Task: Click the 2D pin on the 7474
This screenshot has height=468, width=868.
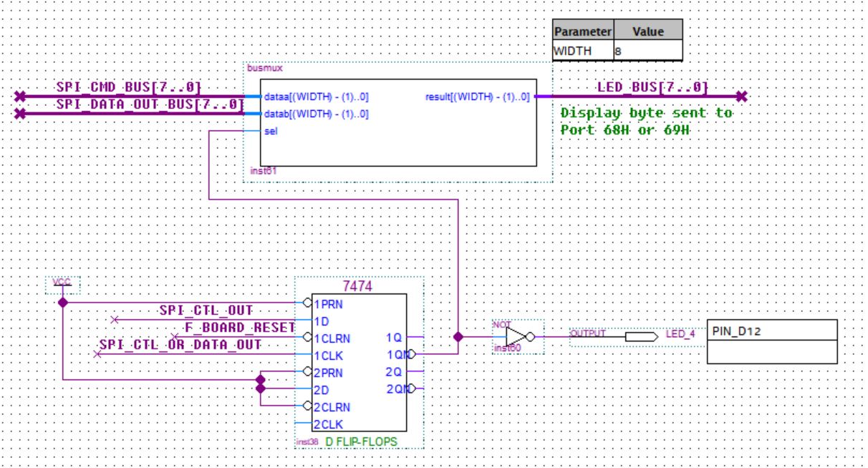Action: click(x=320, y=390)
